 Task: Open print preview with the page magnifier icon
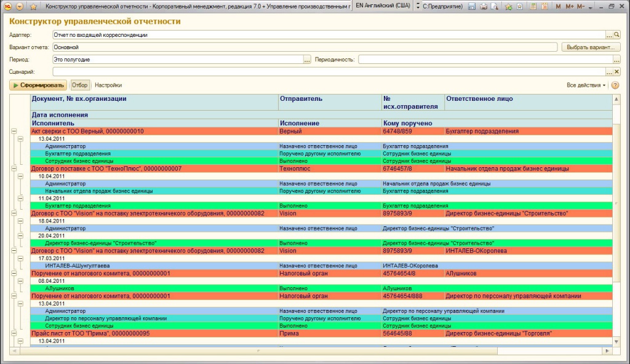(495, 6)
